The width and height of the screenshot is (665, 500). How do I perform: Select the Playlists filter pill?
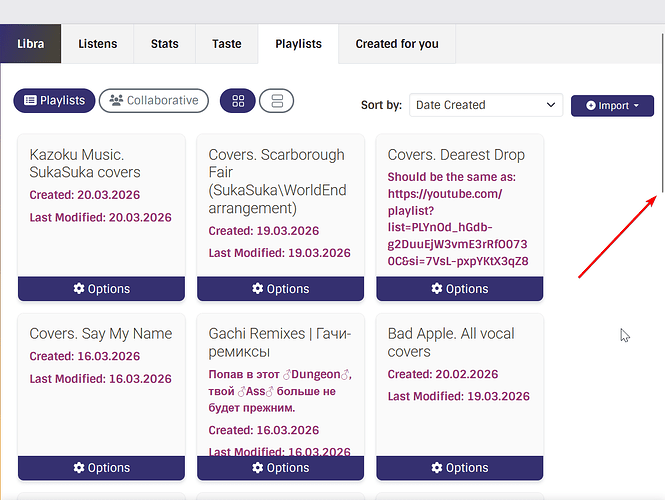[54, 100]
